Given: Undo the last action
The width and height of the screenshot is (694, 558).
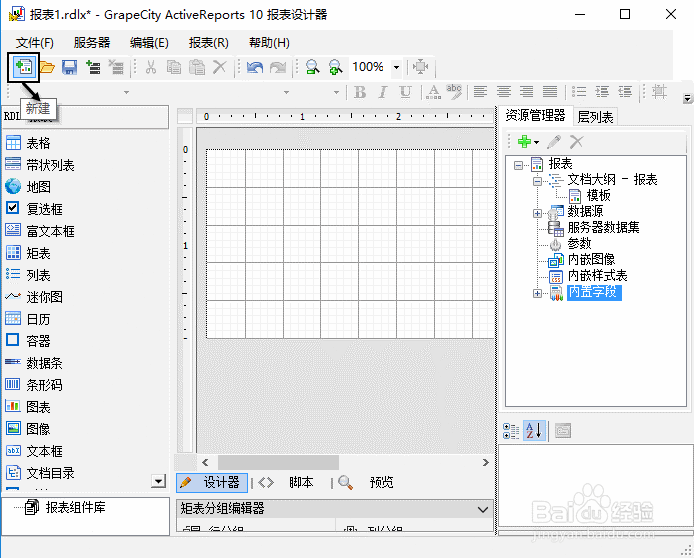Looking at the screenshot, I should (254, 67).
